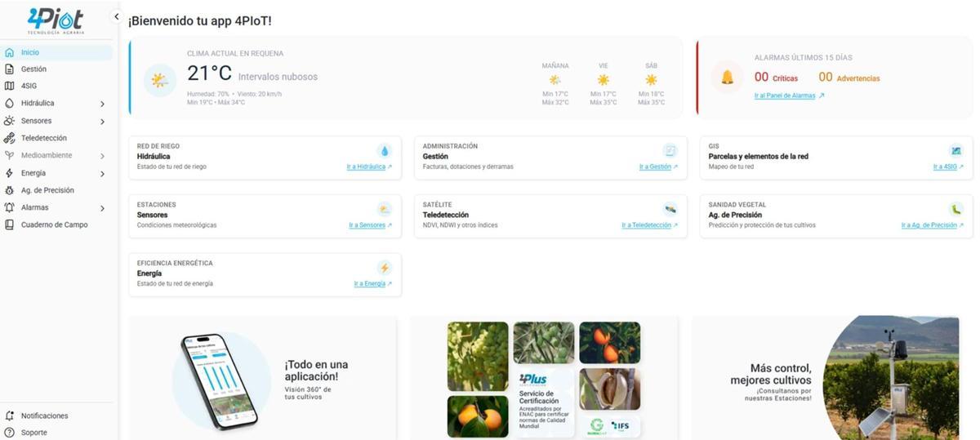Click the Gestión card icon
This screenshot has width=980, height=440.
click(670, 151)
